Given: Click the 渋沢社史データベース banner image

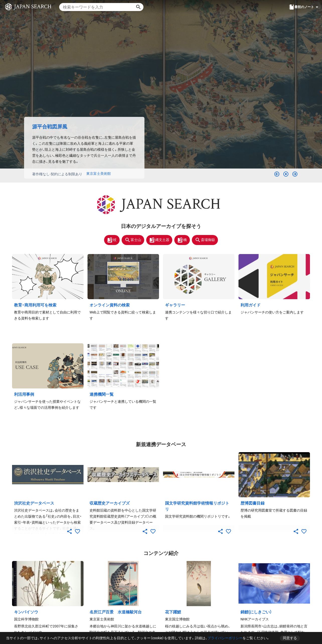Looking at the screenshot, I should tap(48, 474).
